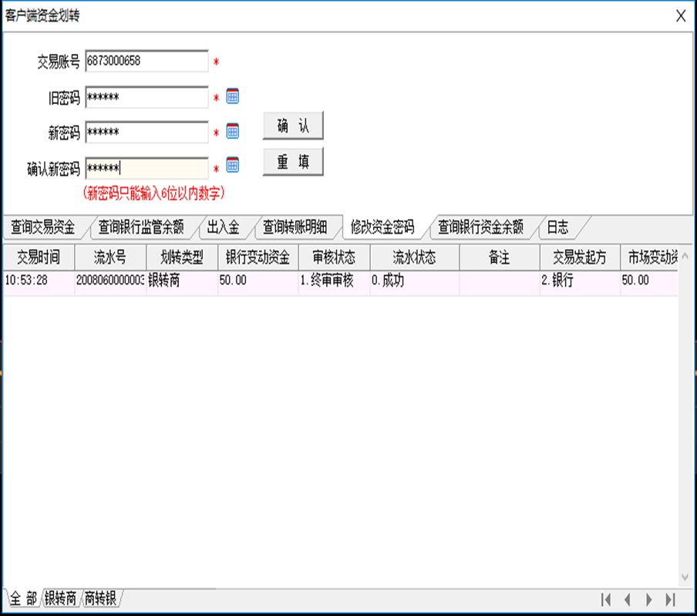
Task: Click the 市场变动资 column header
Action: [649, 258]
